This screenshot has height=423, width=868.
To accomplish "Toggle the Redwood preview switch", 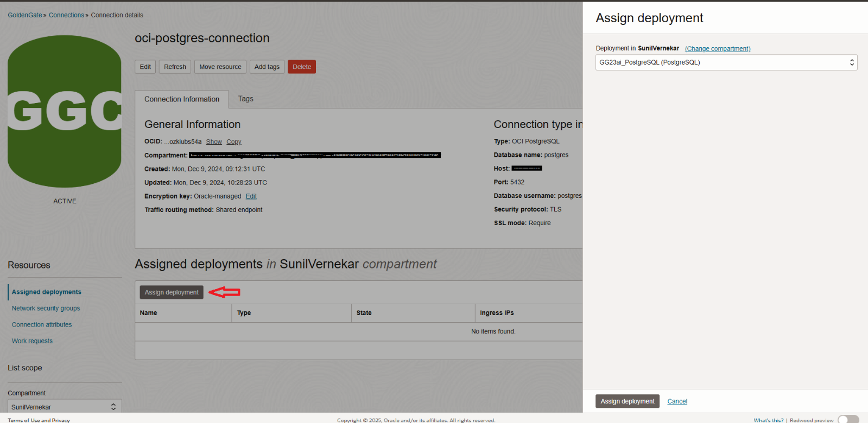I will pyautogui.click(x=848, y=419).
